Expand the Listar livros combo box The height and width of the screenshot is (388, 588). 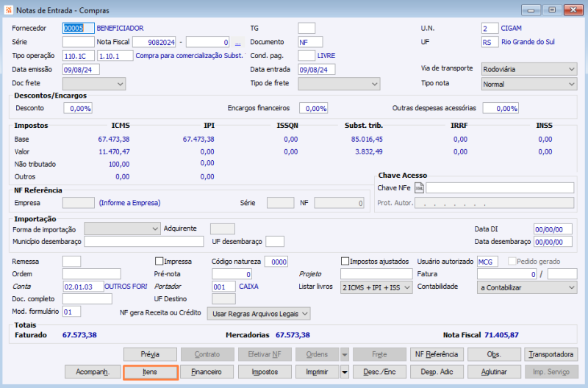[x=376, y=288]
